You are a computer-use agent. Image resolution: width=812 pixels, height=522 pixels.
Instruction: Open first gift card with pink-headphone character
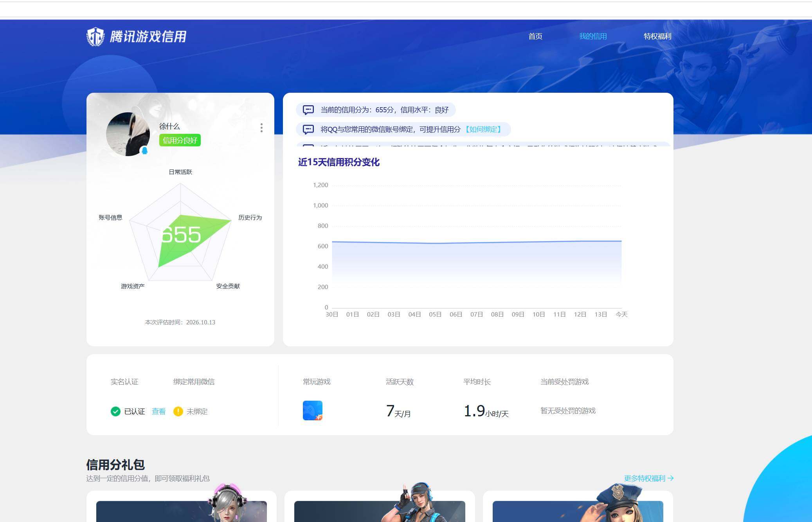point(182,506)
